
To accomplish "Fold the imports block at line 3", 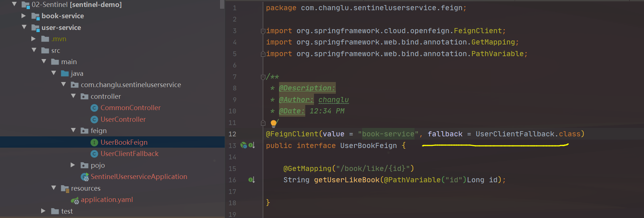I will click(263, 31).
